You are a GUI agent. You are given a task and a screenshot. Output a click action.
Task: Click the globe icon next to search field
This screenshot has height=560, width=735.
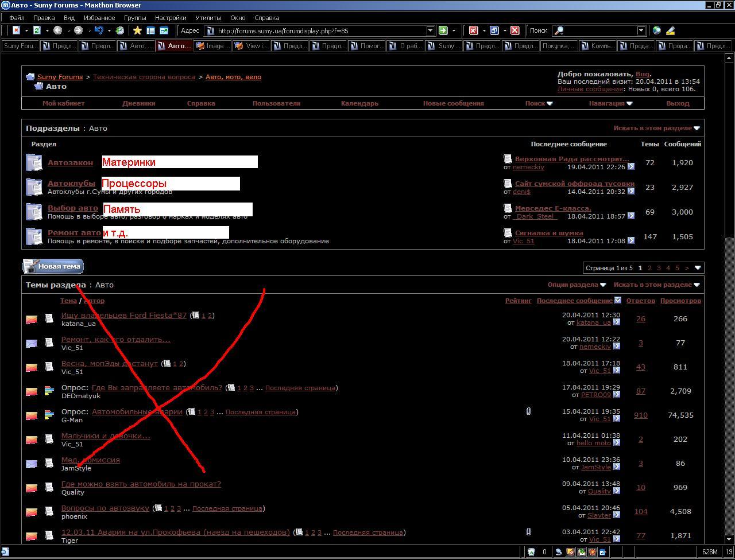657,30
